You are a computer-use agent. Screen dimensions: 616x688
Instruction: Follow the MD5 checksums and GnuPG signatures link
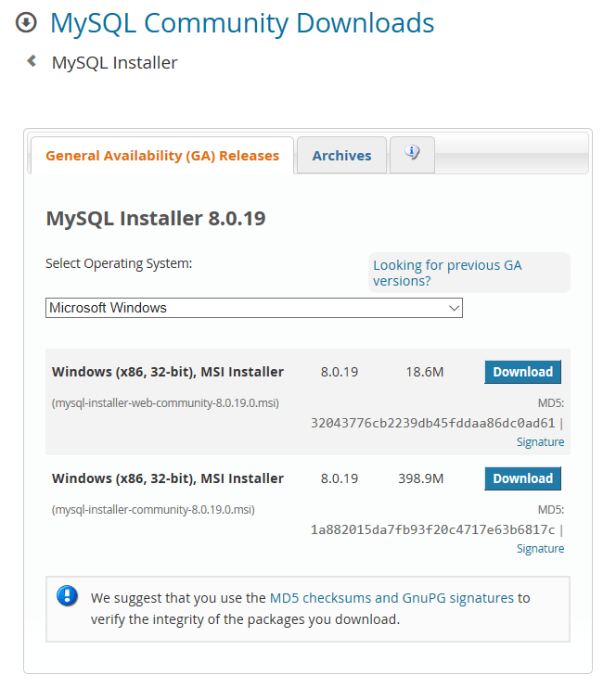point(391,598)
